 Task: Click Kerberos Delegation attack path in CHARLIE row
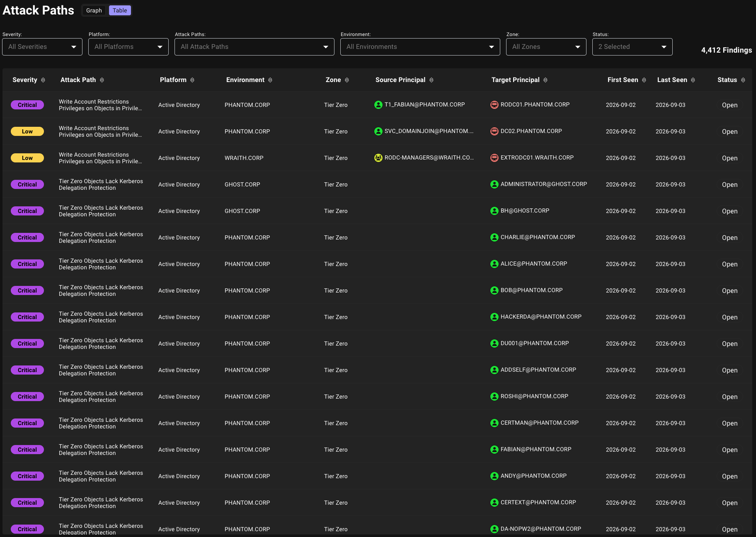101,237
